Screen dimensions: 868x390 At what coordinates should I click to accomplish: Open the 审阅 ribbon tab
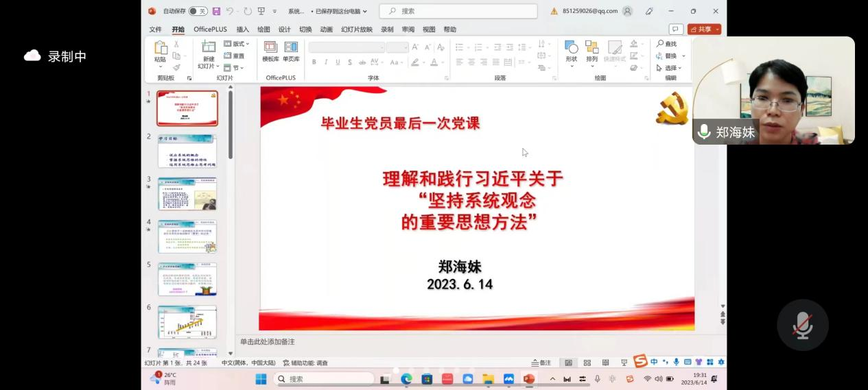[x=408, y=29]
